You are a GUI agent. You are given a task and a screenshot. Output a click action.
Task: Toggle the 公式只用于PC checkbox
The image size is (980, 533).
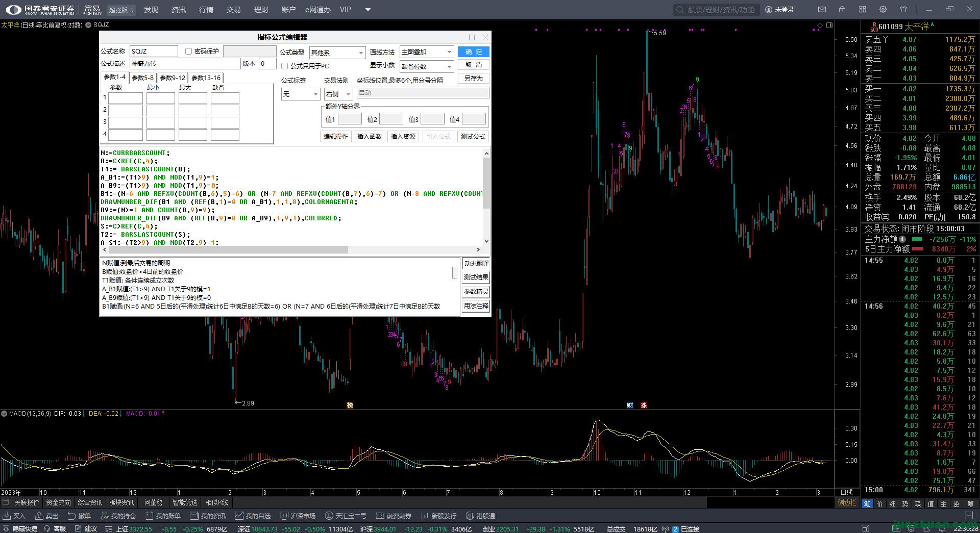[285, 66]
